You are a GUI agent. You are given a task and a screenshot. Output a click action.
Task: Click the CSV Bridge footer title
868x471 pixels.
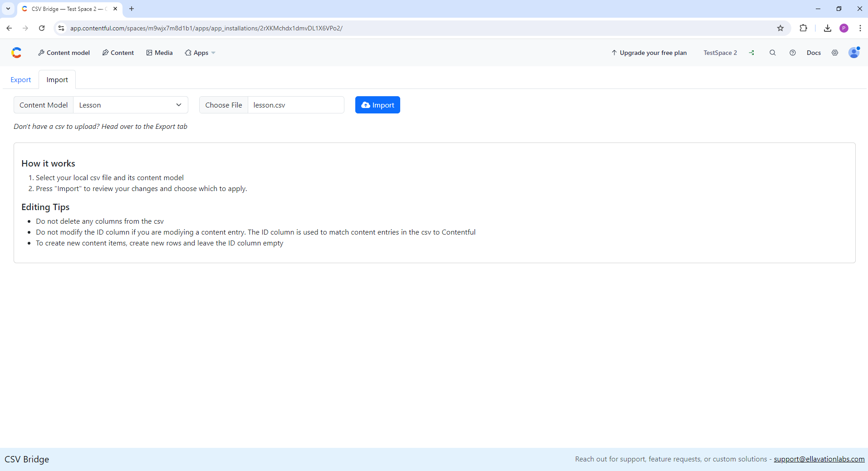point(27,459)
